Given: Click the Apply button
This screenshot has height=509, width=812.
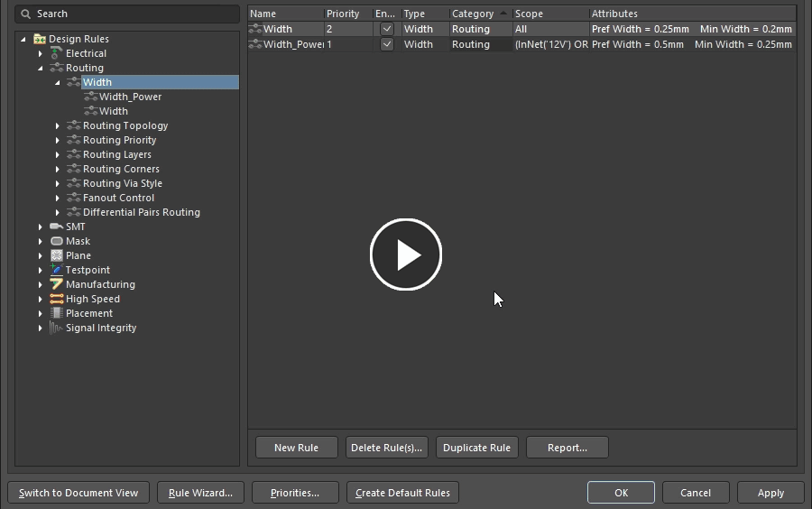Looking at the screenshot, I should (770, 493).
